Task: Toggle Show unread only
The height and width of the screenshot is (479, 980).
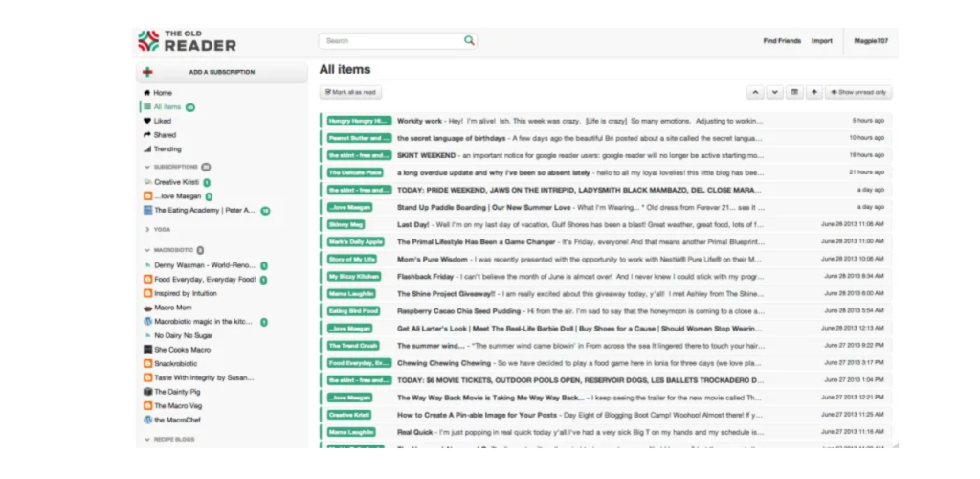Action: point(858,92)
